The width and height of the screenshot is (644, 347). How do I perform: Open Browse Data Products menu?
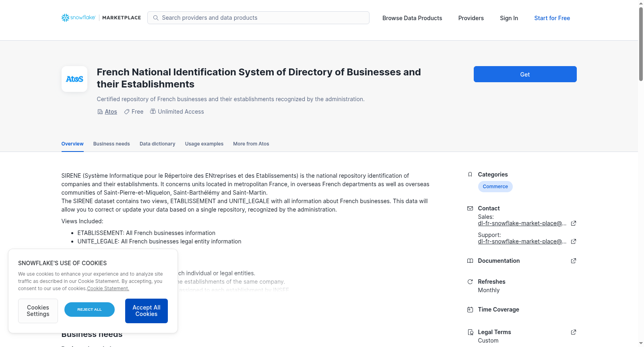(x=412, y=18)
